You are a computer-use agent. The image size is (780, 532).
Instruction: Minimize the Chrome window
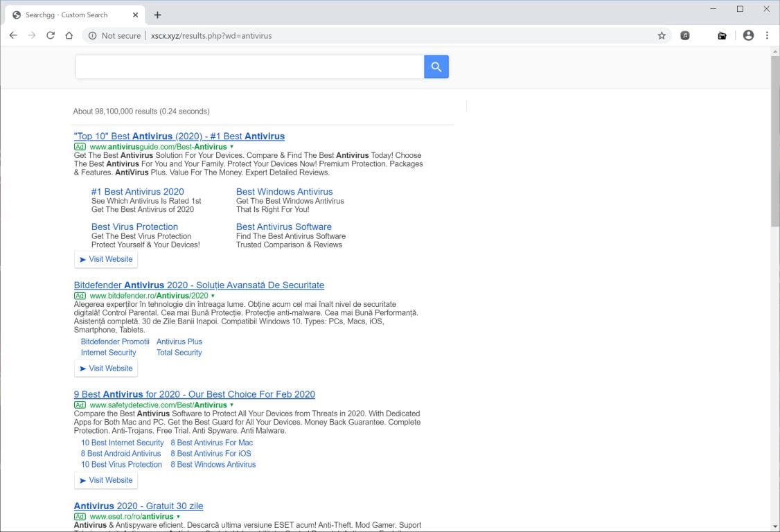tap(713, 8)
